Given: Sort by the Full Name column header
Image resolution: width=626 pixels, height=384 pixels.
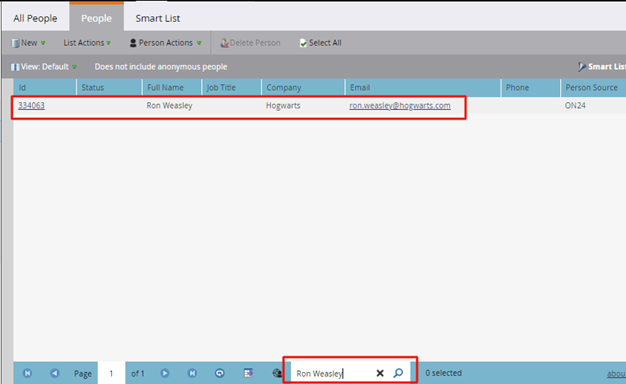Looking at the screenshot, I should click(172, 87).
